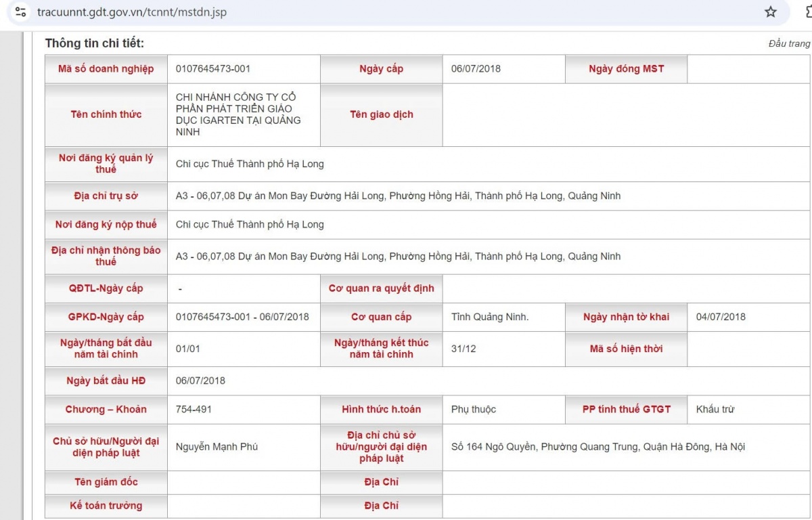Screen dimensions: 812x520
Task: Click the Ngày cấp header cell
Action: pos(381,68)
